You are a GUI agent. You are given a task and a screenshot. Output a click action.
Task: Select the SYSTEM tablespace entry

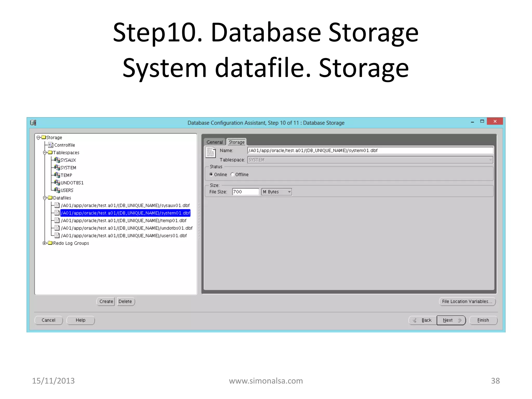click(68, 168)
